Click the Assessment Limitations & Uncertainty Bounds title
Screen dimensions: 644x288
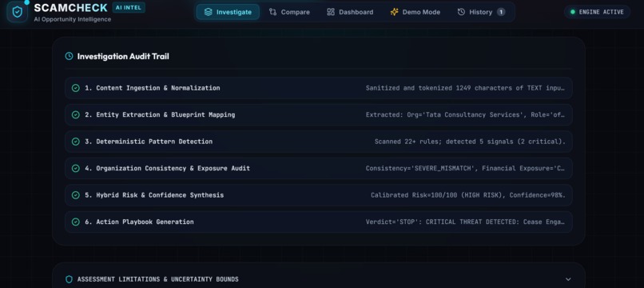click(x=157, y=279)
